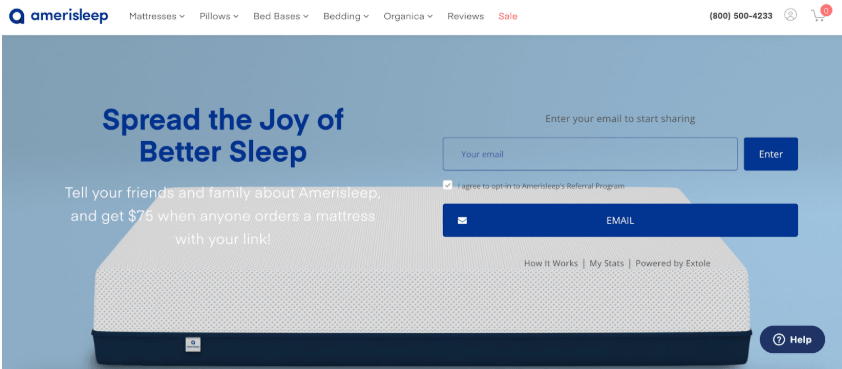Expand the Mattresses dropdown menu
The width and height of the screenshot is (842, 369).
(x=157, y=16)
